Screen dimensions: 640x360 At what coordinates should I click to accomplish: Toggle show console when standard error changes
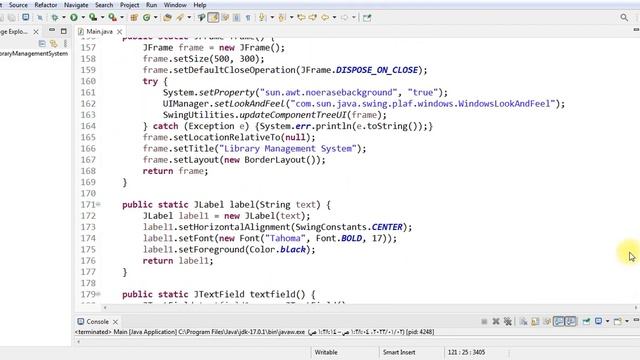(x=571, y=322)
